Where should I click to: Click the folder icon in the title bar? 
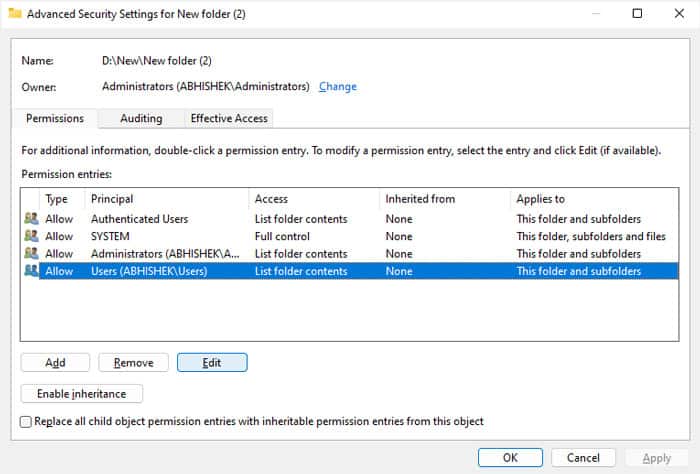coord(15,13)
